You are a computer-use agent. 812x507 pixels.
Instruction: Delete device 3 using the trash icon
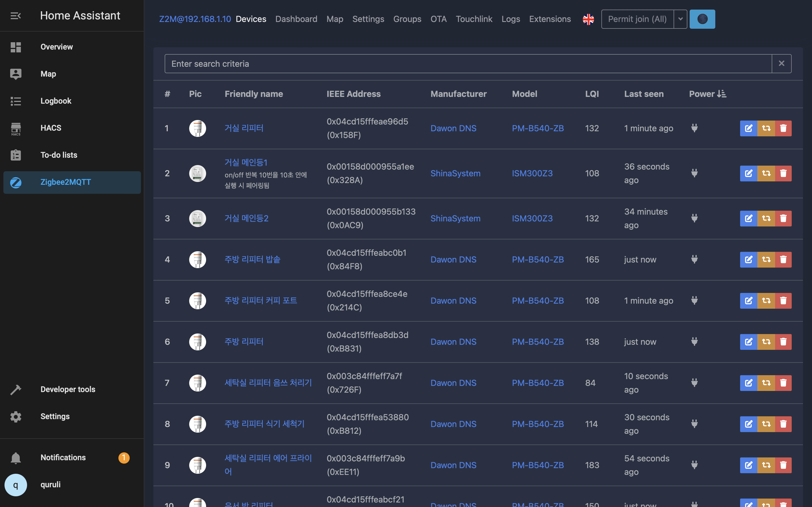pos(783,219)
